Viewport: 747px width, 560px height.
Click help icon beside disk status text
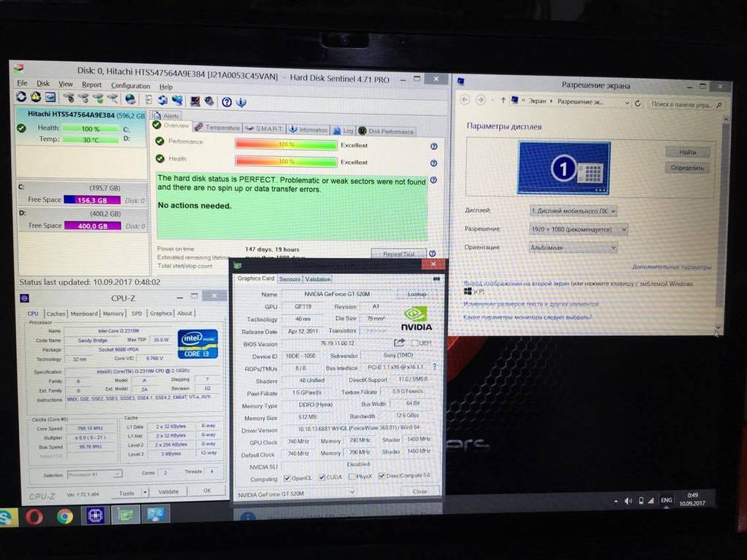(433, 180)
